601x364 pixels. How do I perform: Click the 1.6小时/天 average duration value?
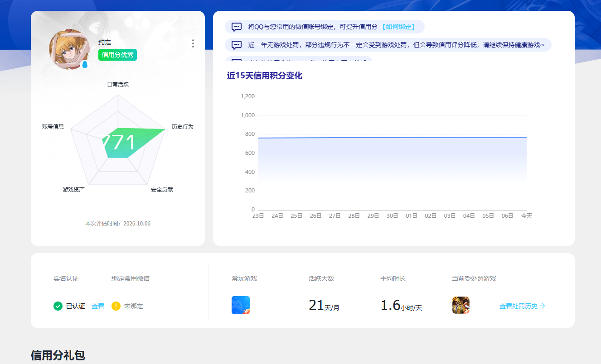pyautogui.click(x=402, y=306)
